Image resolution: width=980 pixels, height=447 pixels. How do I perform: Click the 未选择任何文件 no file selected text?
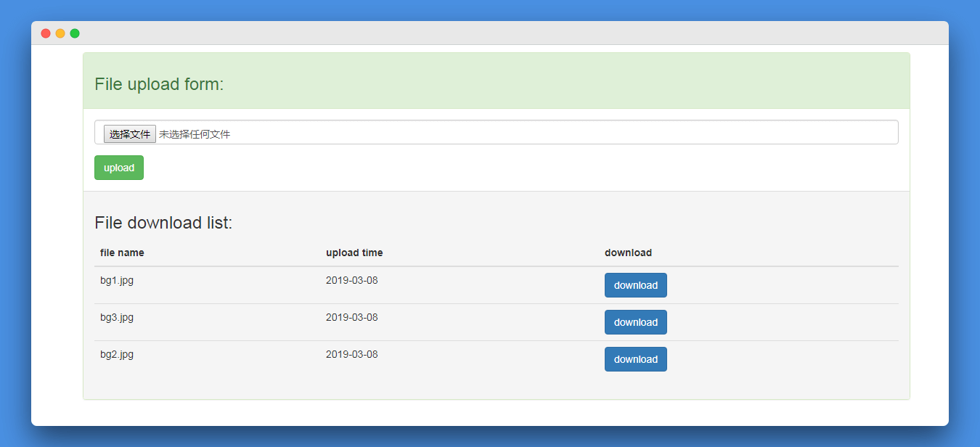pyautogui.click(x=195, y=134)
